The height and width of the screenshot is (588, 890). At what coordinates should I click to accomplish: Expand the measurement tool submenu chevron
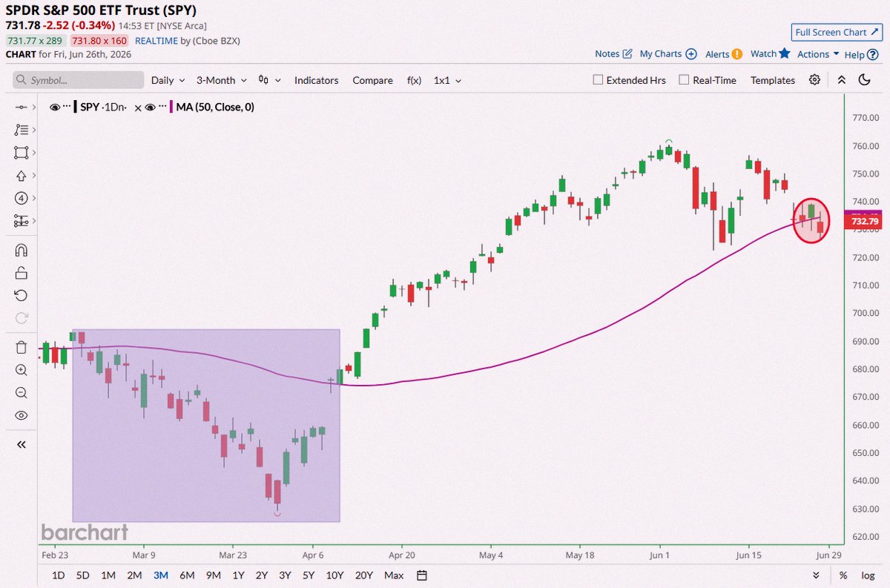click(x=34, y=221)
